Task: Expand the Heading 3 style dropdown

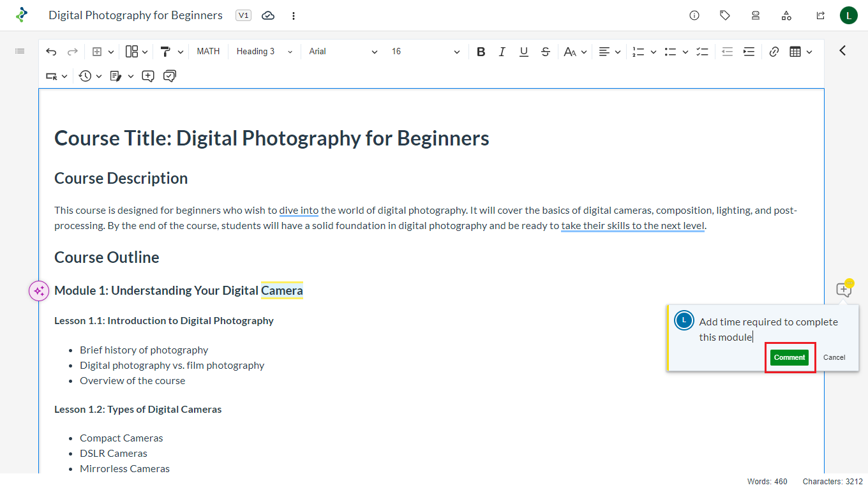Action: pos(264,52)
